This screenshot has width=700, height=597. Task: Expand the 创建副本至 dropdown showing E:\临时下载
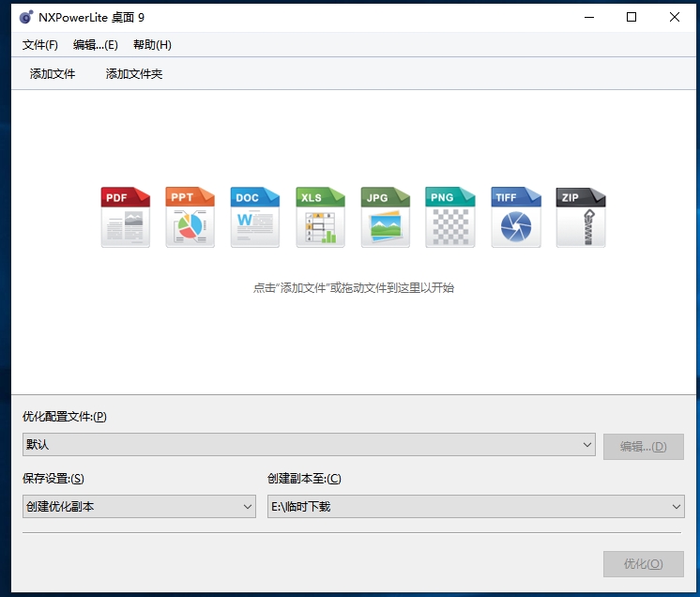(476, 506)
